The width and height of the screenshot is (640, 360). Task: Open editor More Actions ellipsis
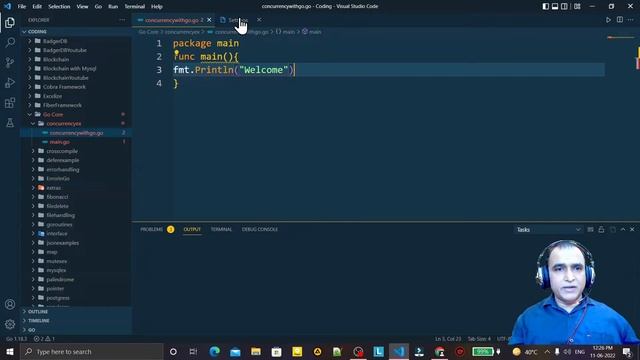[x=631, y=20]
